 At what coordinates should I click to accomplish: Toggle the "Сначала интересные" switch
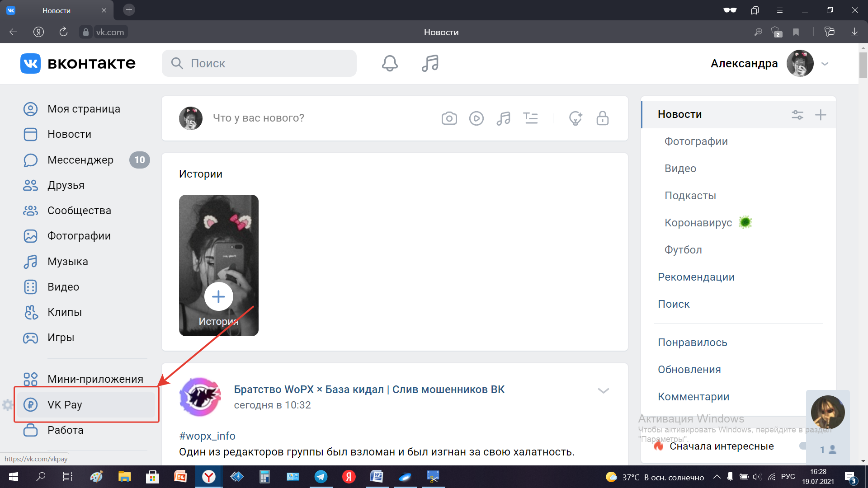[x=803, y=446]
